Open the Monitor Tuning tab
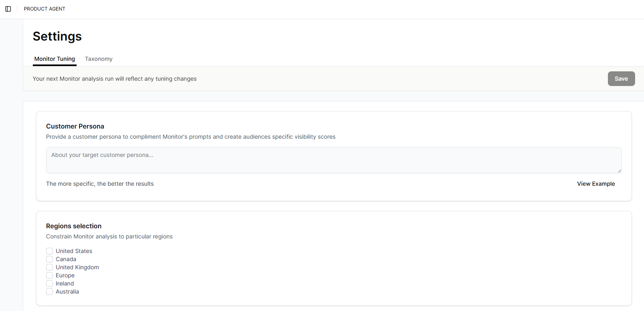Screen dimensions: 644x311 [x=55, y=59]
